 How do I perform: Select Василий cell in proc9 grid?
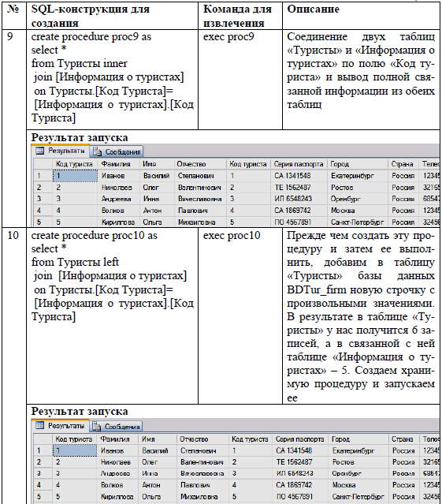157,176
